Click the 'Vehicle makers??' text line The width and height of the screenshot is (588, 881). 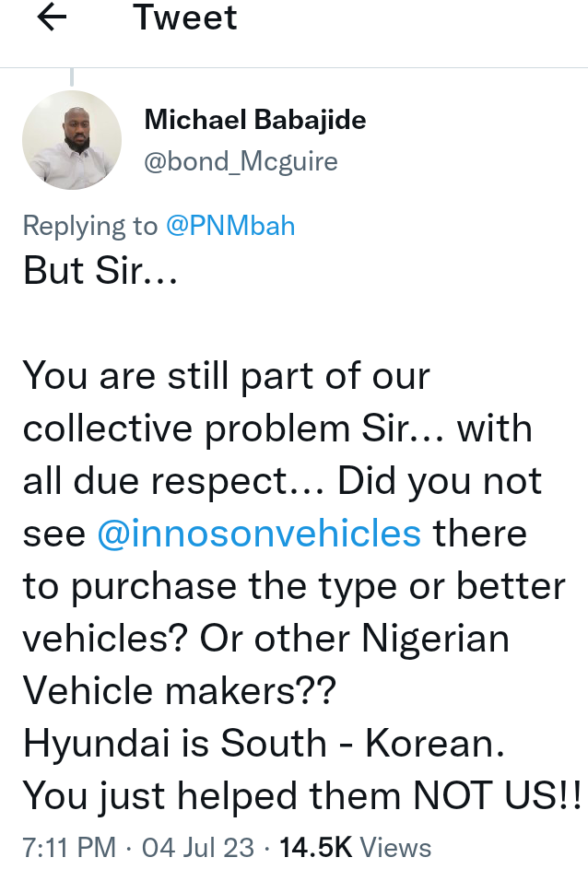click(x=181, y=691)
